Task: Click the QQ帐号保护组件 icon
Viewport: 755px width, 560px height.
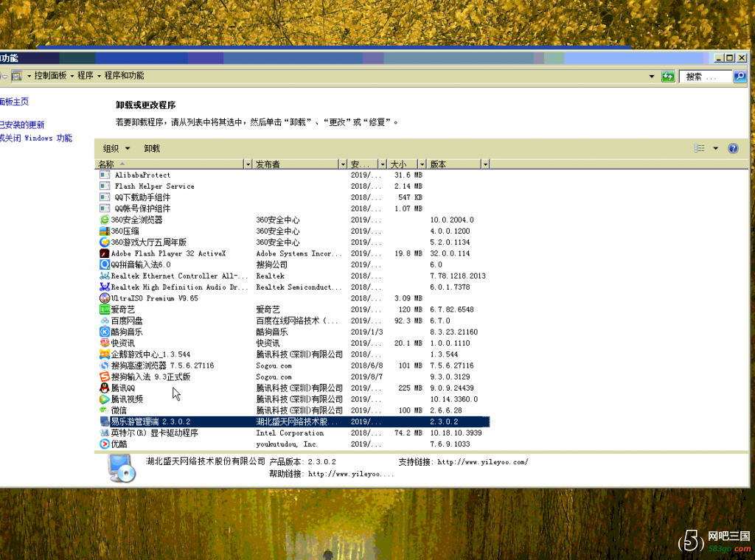Action: pos(105,209)
